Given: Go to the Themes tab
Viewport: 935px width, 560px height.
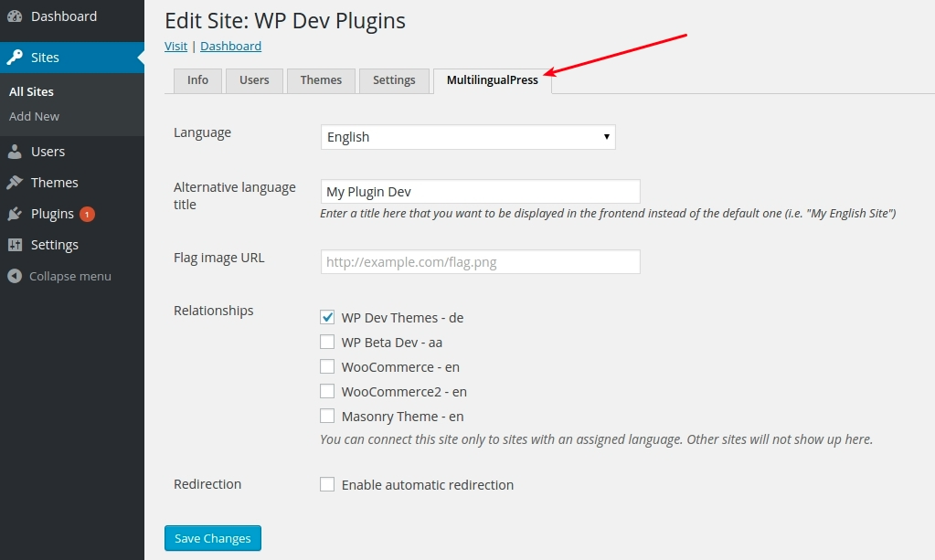Looking at the screenshot, I should pos(321,80).
